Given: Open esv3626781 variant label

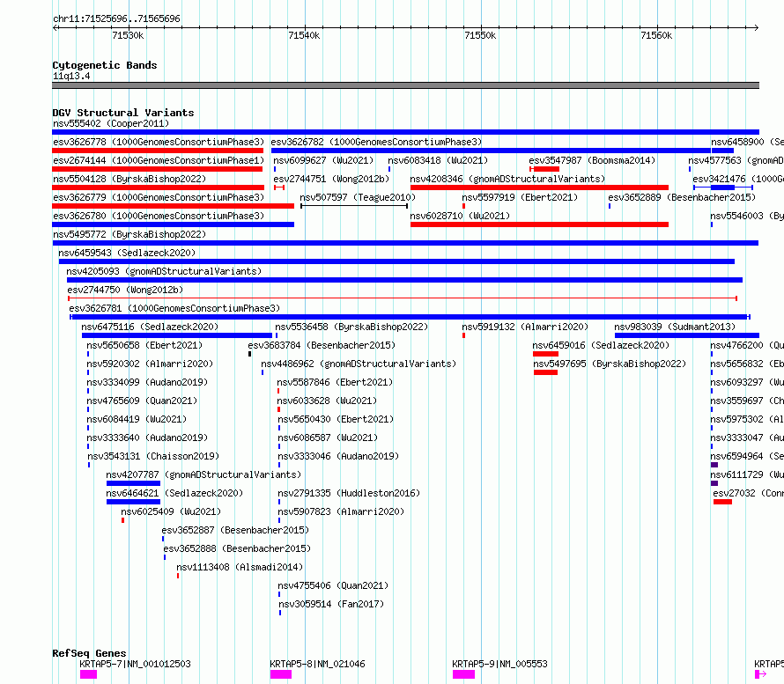Looking at the screenshot, I should point(174,308).
